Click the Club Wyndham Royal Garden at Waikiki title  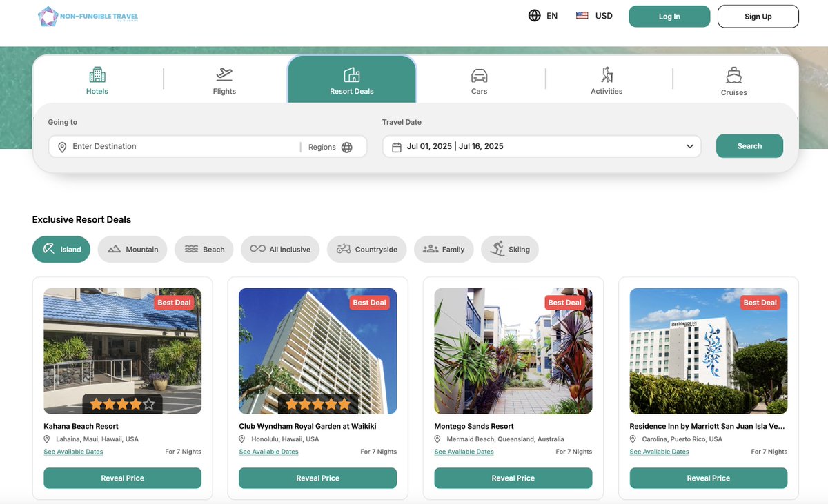[x=308, y=426]
